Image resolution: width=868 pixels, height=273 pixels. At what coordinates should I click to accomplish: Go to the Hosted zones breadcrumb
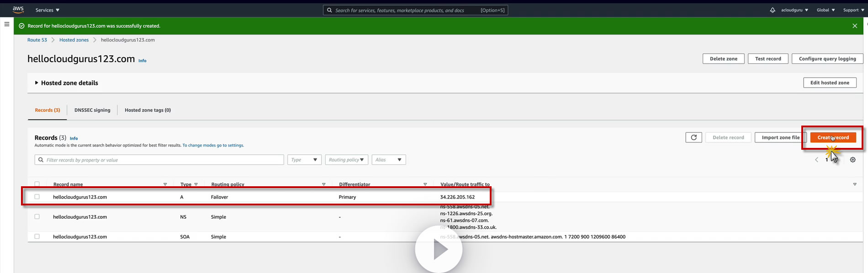(x=74, y=40)
